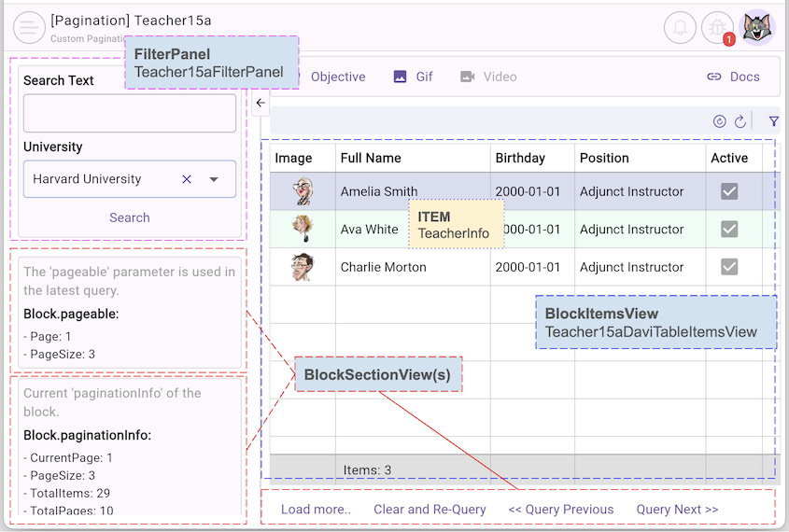Image resolution: width=789 pixels, height=532 pixels.
Task: Collapse filter panel with left arrow
Action: (261, 104)
